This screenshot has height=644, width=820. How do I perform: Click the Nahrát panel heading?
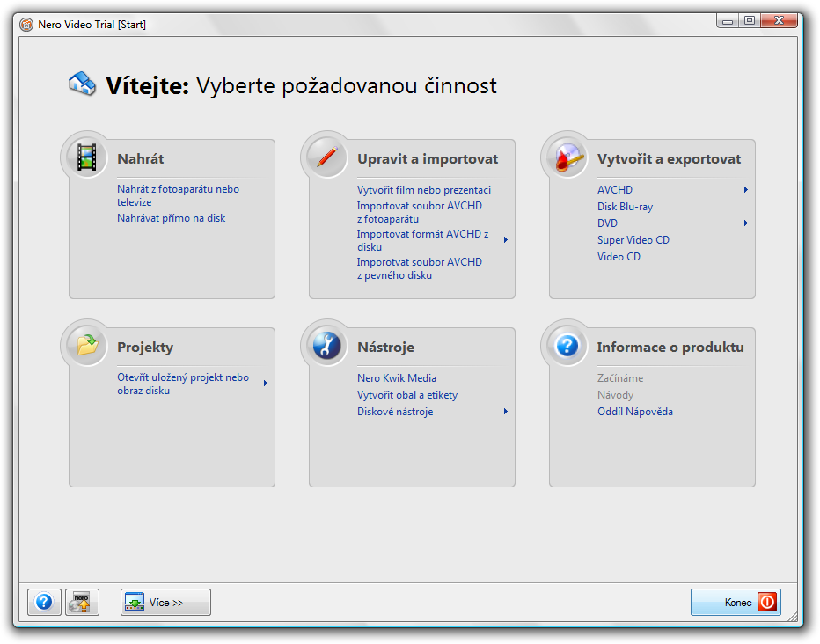click(140, 159)
